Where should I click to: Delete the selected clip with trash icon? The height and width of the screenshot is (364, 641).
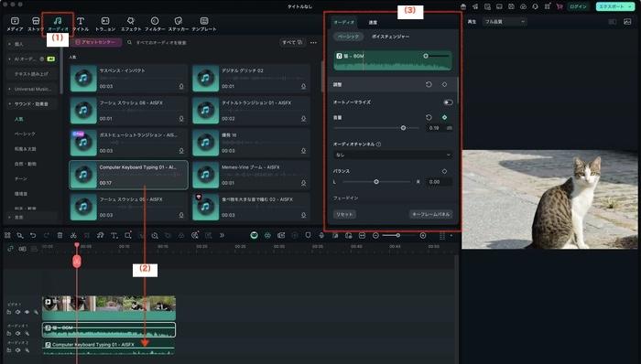[60, 235]
